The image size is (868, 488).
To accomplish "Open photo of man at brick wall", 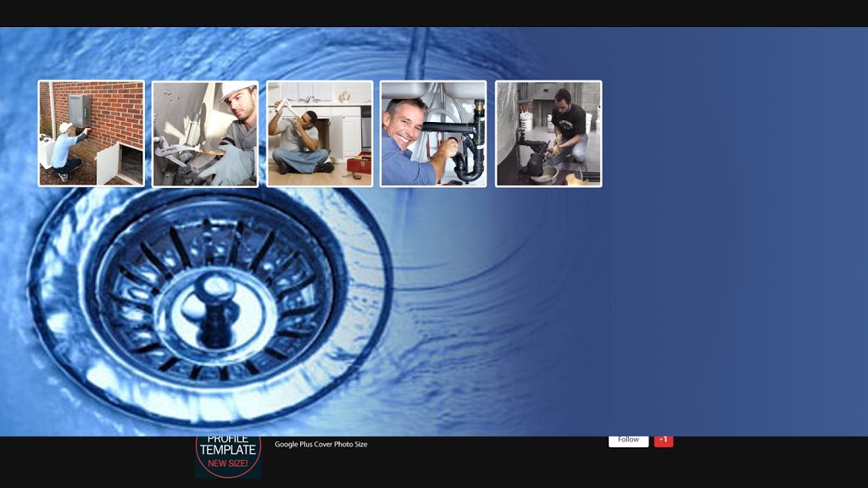I will pos(92,133).
